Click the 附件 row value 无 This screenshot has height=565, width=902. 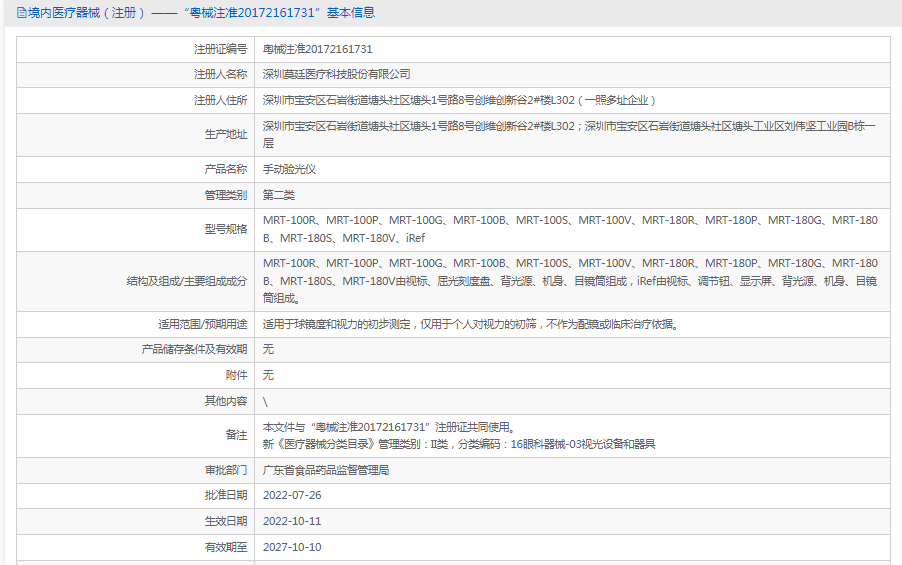click(x=268, y=375)
